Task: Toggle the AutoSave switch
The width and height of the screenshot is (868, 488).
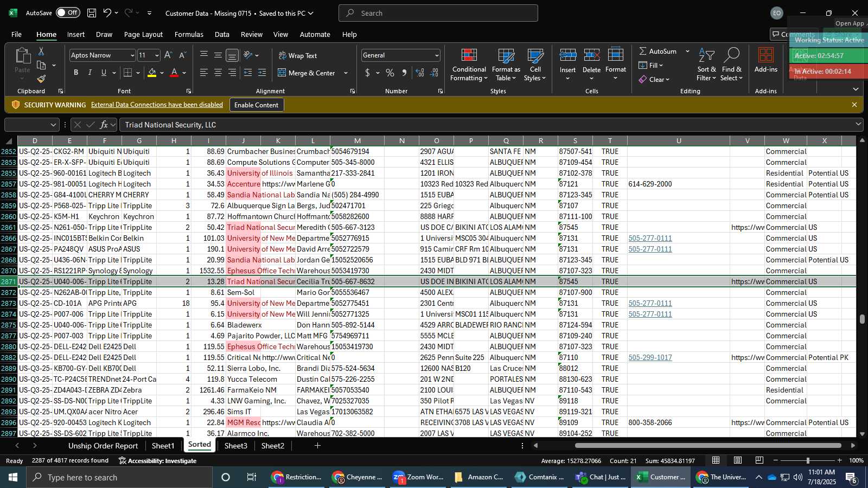Action: [x=68, y=12]
